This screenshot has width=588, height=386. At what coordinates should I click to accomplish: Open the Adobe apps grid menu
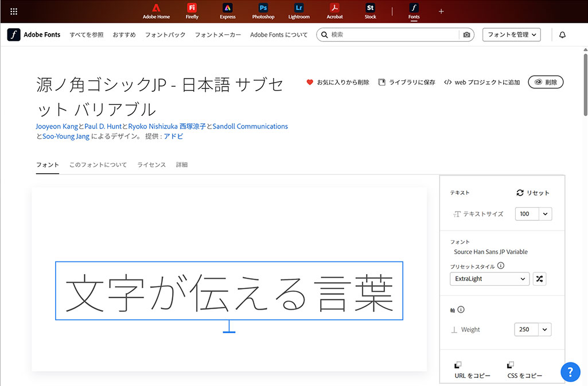pos(14,11)
